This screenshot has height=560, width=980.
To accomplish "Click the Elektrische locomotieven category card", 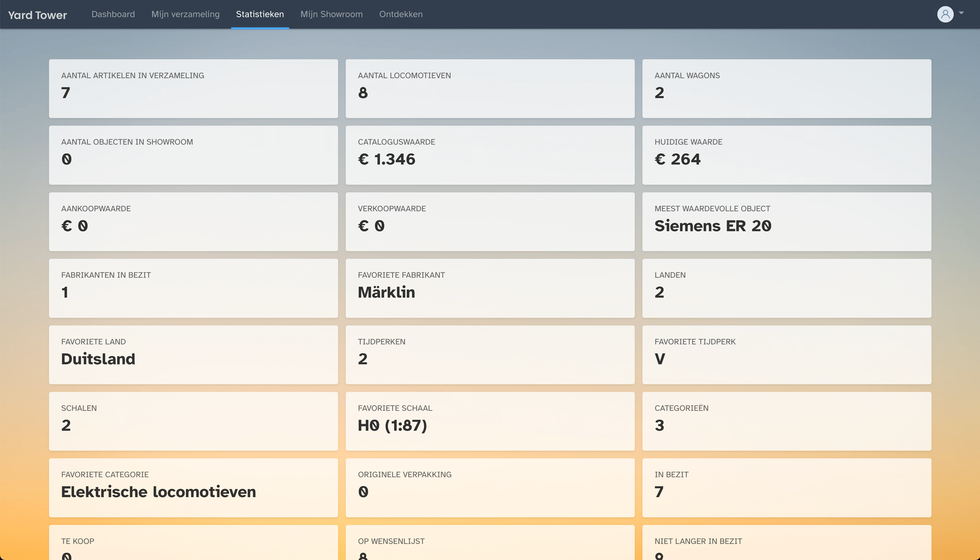I will point(193,487).
